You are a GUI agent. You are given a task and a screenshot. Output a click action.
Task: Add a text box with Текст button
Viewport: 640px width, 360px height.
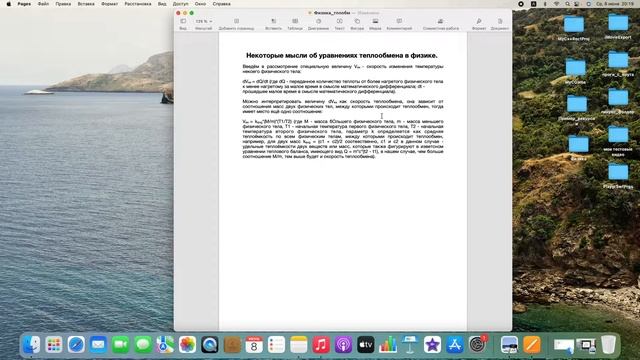(x=340, y=24)
